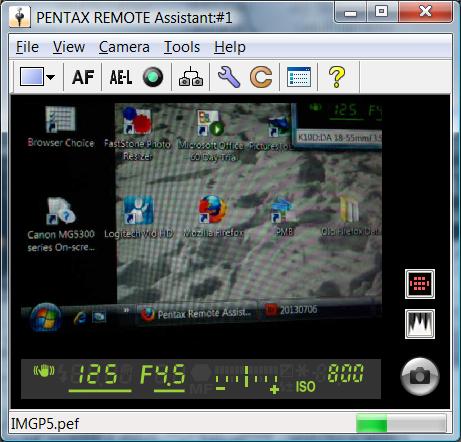Click the IMGP5.pef filename in status bar

click(45, 424)
